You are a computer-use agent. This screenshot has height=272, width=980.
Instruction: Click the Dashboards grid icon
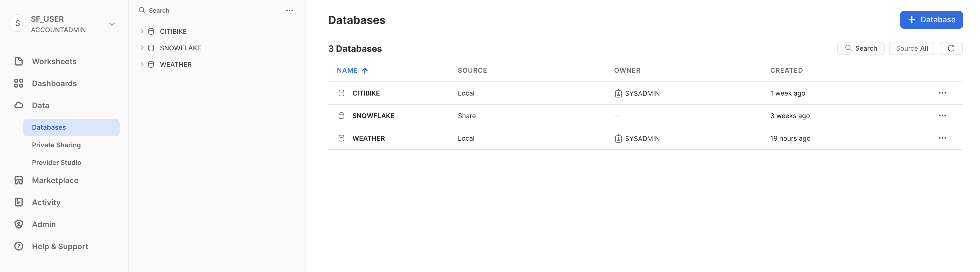[x=19, y=83]
